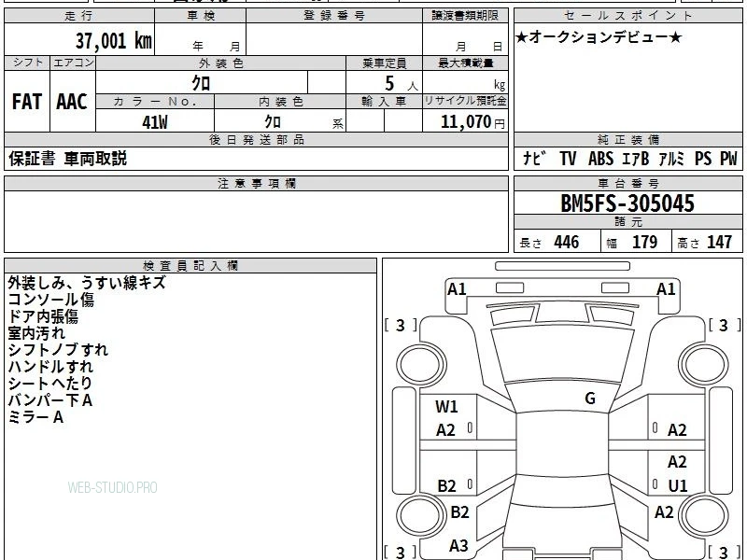Select inspector note ドア内張傷
This screenshot has height=560, width=747.
43,316
